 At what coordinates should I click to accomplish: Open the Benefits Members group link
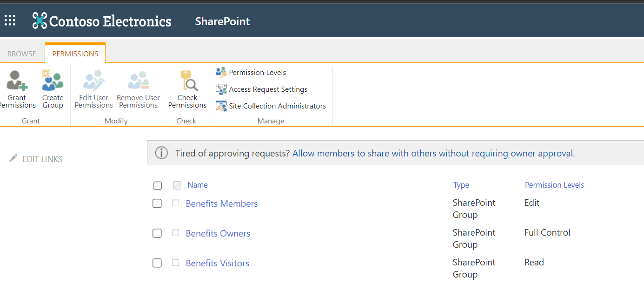[222, 203]
